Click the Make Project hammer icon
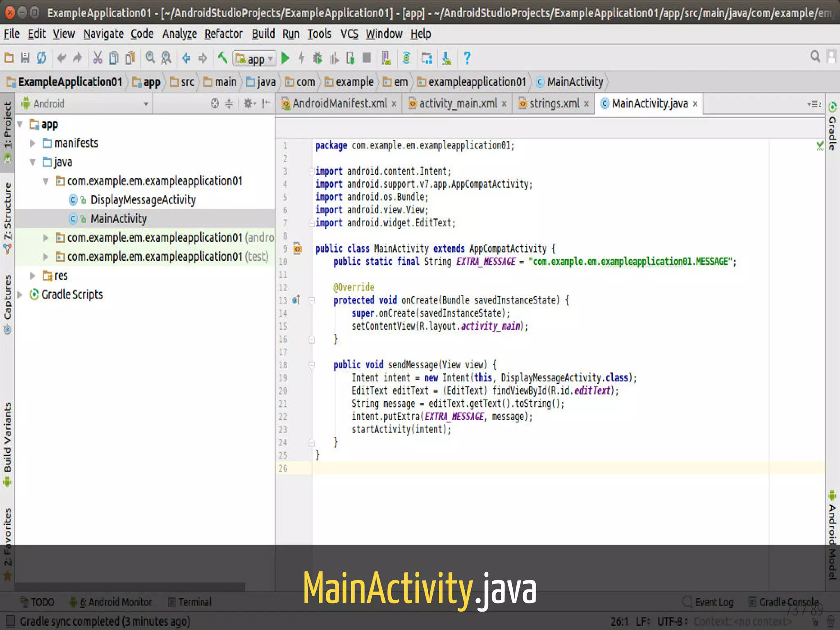The width and height of the screenshot is (840, 630). (x=223, y=58)
